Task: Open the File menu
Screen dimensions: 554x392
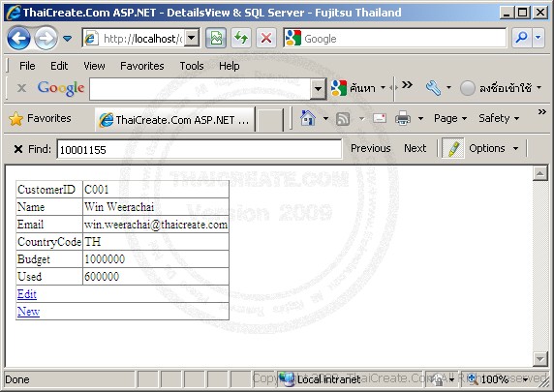Action: [27, 66]
